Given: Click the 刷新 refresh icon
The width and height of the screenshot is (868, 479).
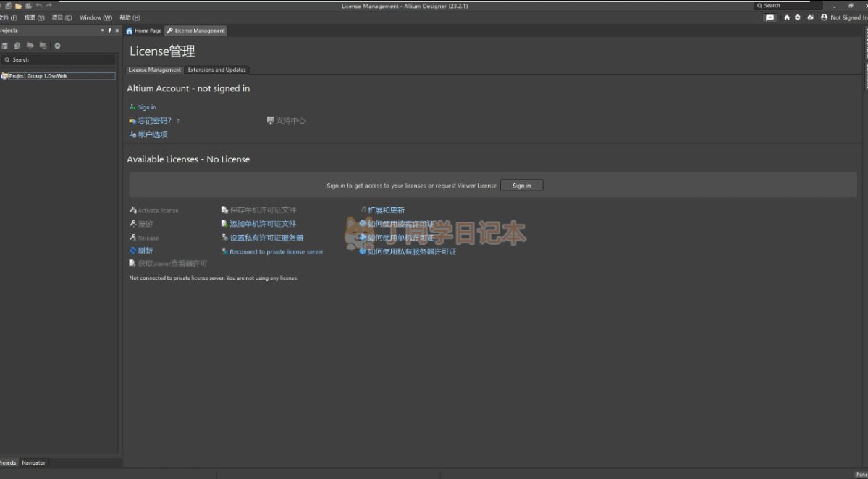Looking at the screenshot, I should 133,251.
